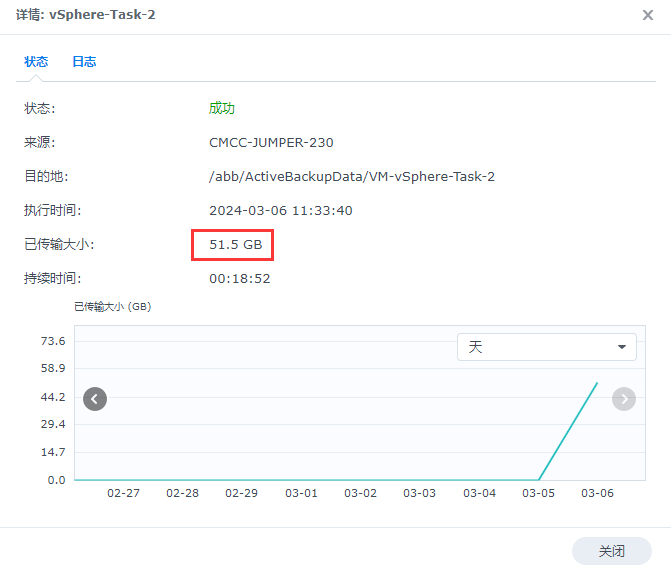
Task: Click the 已传输大小 (GB) chart title
Action: click(x=113, y=306)
